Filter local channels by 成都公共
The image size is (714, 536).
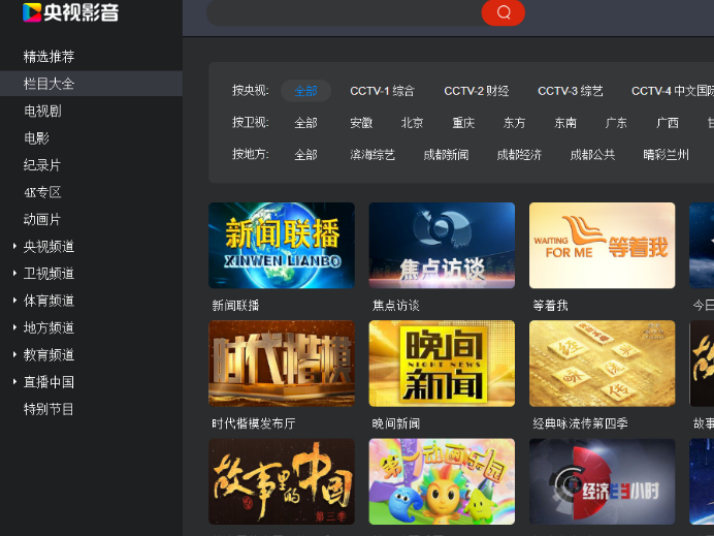pos(593,154)
